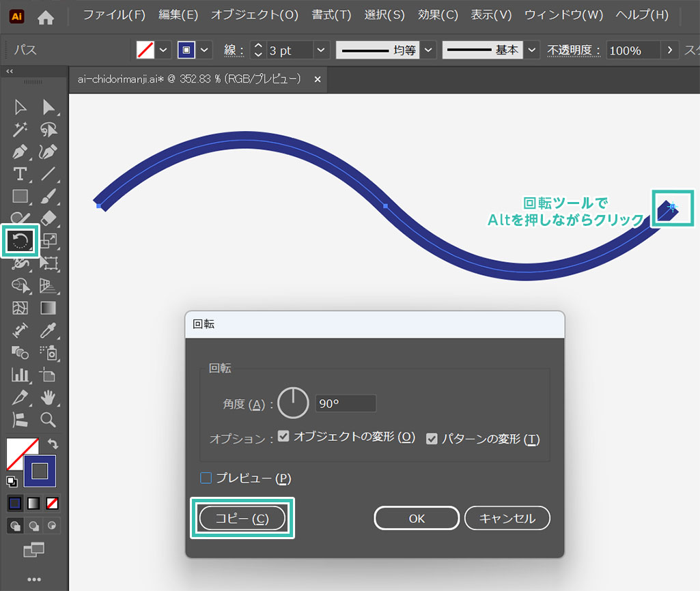Select the Symbol Sprayer tool
This screenshot has width=700, height=591.
click(48, 353)
